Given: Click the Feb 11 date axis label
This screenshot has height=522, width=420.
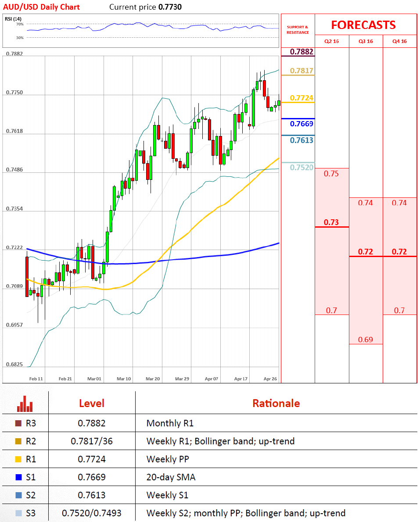Looking at the screenshot, I should 36,379.
